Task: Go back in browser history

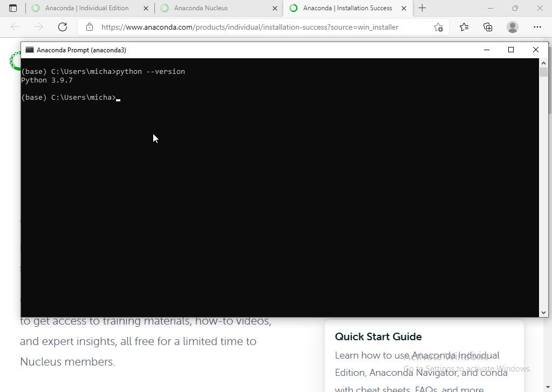Action: [15, 27]
